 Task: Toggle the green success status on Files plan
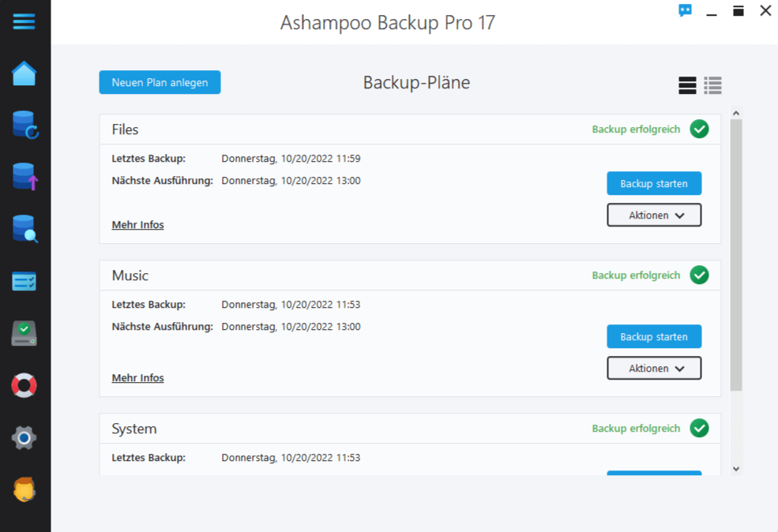(x=699, y=129)
